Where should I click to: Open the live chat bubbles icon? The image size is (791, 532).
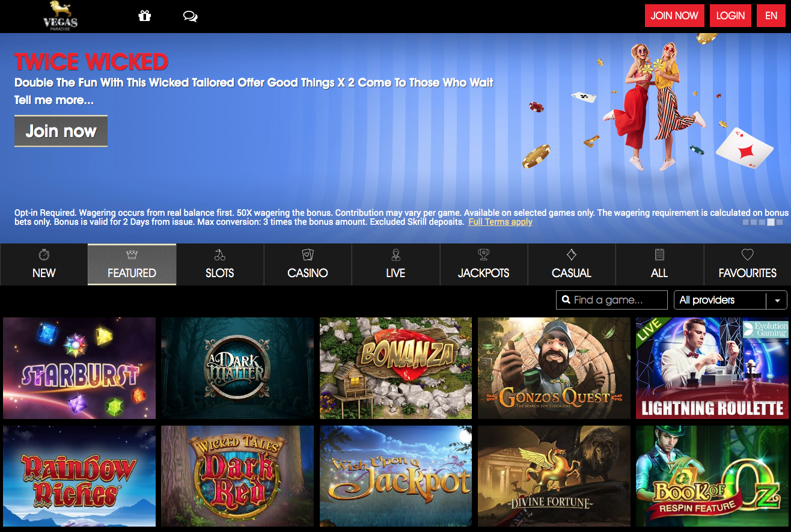190,16
